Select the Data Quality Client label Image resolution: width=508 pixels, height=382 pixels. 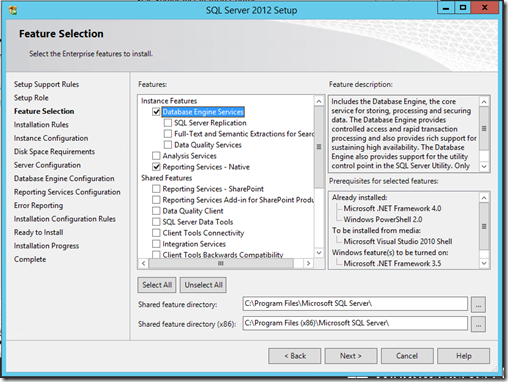coord(193,211)
